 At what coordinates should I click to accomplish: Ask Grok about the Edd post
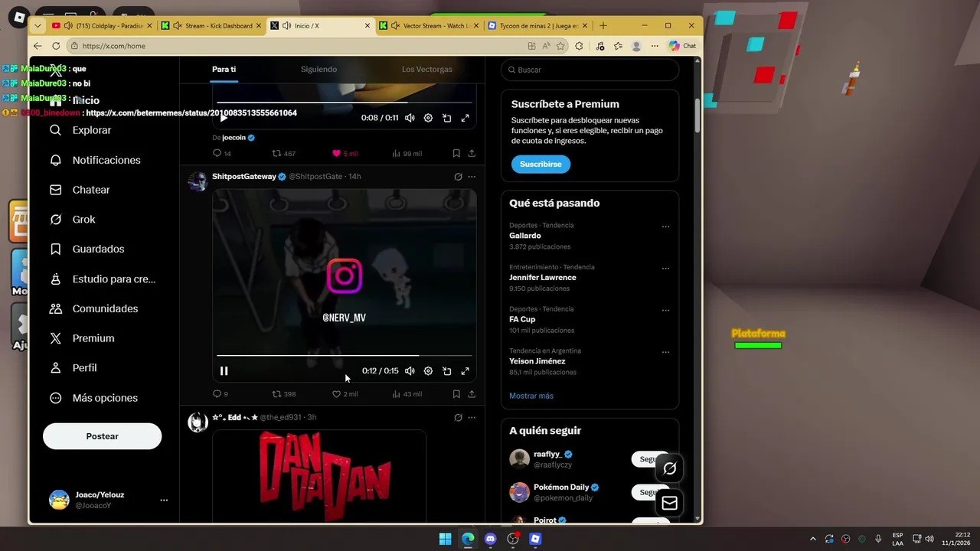(x=458, y=418)
